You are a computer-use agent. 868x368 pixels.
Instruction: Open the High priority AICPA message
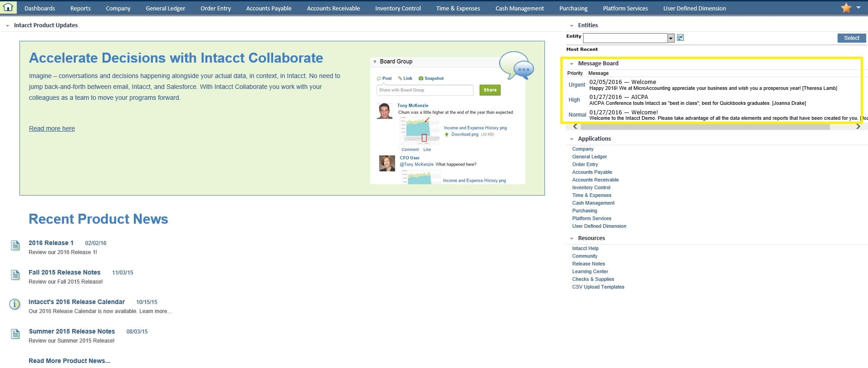[618, 97]
